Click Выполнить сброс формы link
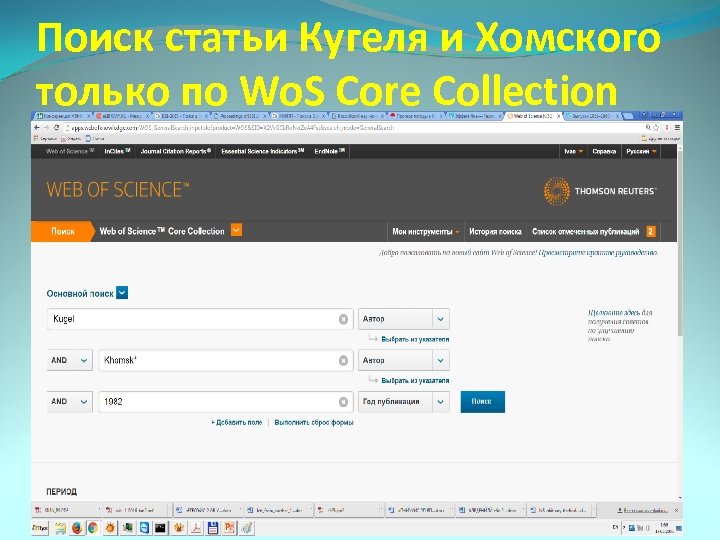720x540 pixels. pyautogui.click(x=314, y=422)
